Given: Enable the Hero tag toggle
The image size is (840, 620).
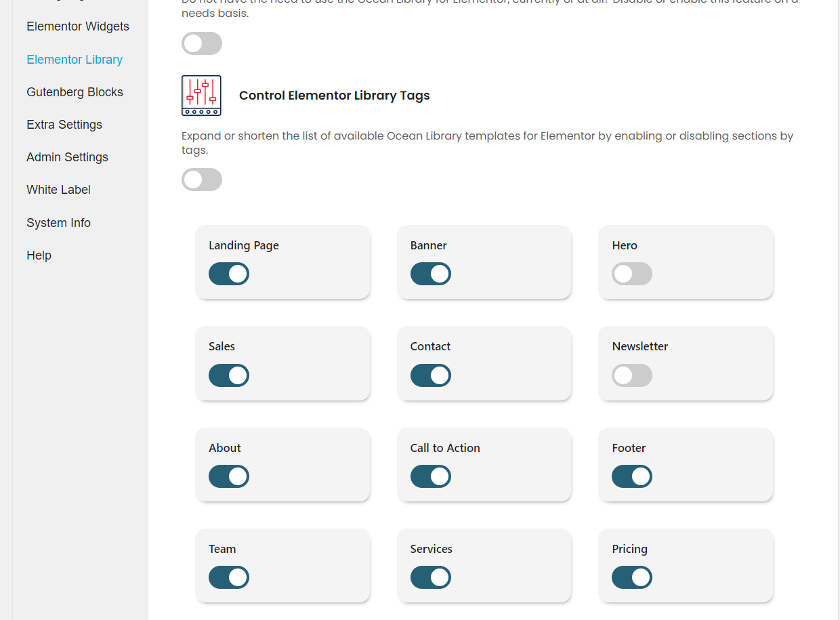Looking at the screenshot, I should click(632, 274).
